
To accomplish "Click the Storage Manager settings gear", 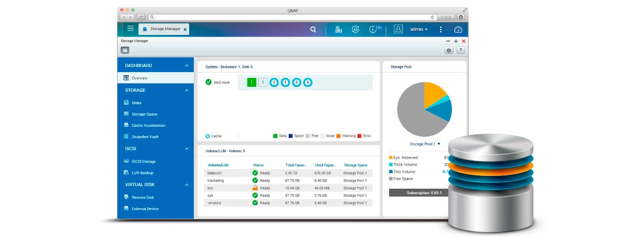I will [449, 50].
